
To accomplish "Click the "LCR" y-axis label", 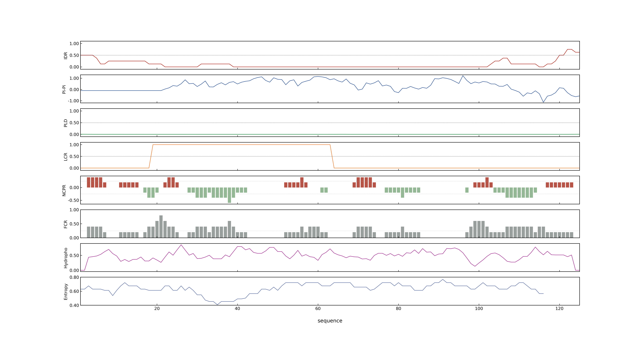I will tap(66, 157).
